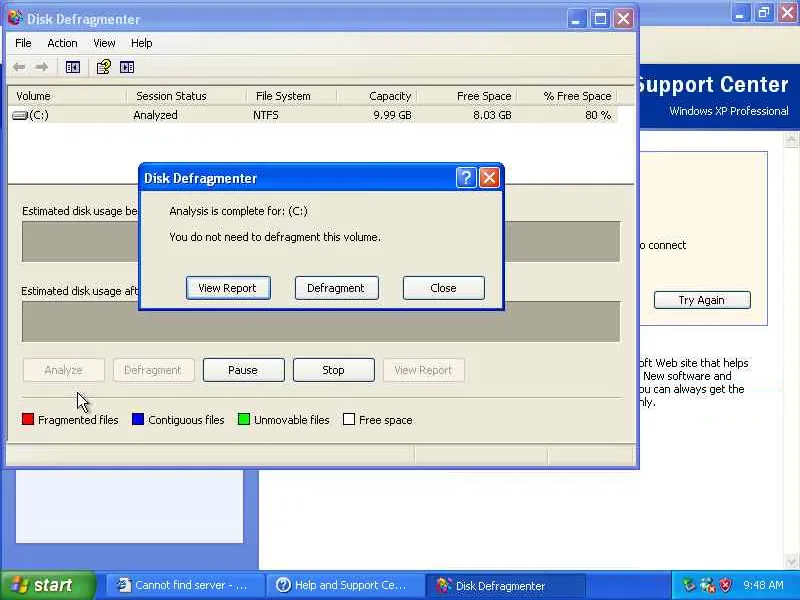Click the red shield security tray icon
The width and height of the screenshot is (800, 600).
pyautogui.click(x=725, y=585)
